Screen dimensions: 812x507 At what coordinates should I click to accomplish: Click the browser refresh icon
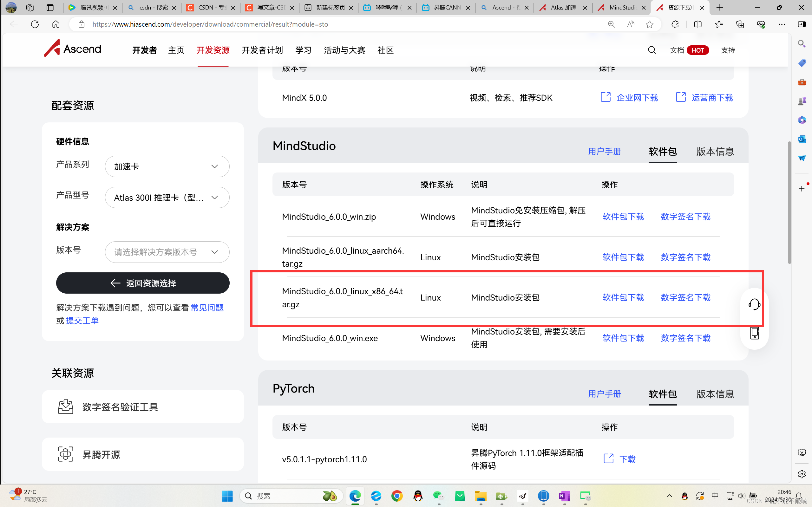coord(35,24)
